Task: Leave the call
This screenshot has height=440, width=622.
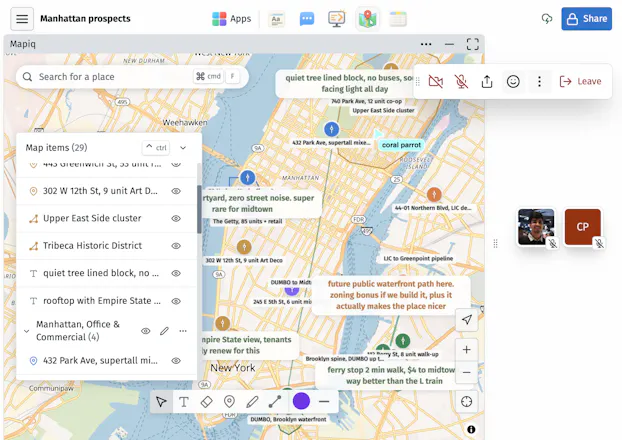Action: pos(580,81)
